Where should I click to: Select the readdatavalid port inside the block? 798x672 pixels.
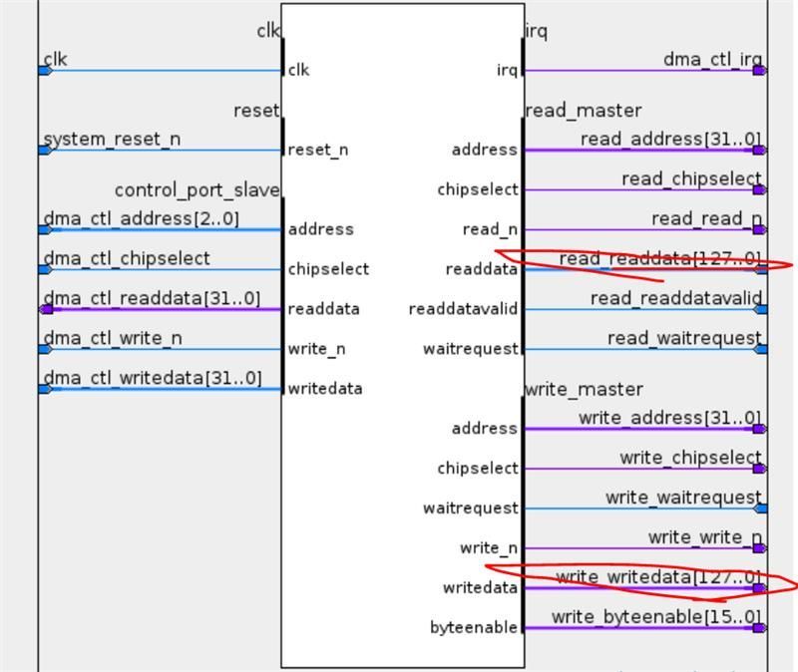463,309
